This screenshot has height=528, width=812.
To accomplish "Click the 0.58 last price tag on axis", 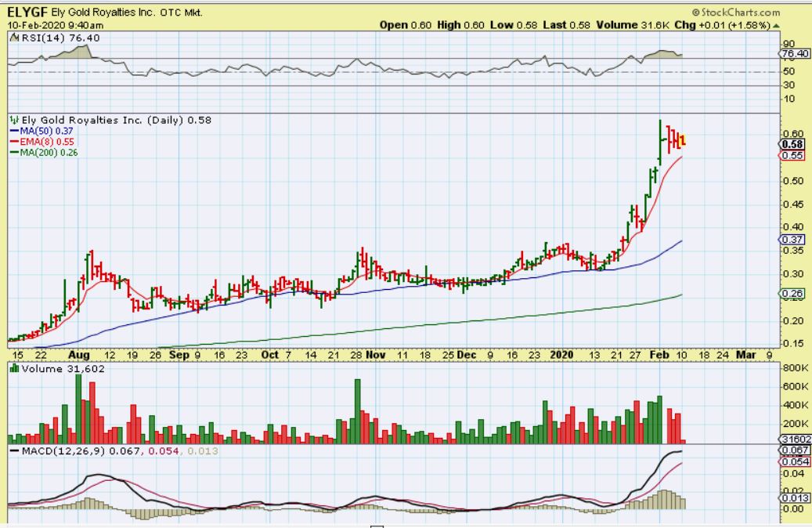I will tap(792, 144).
